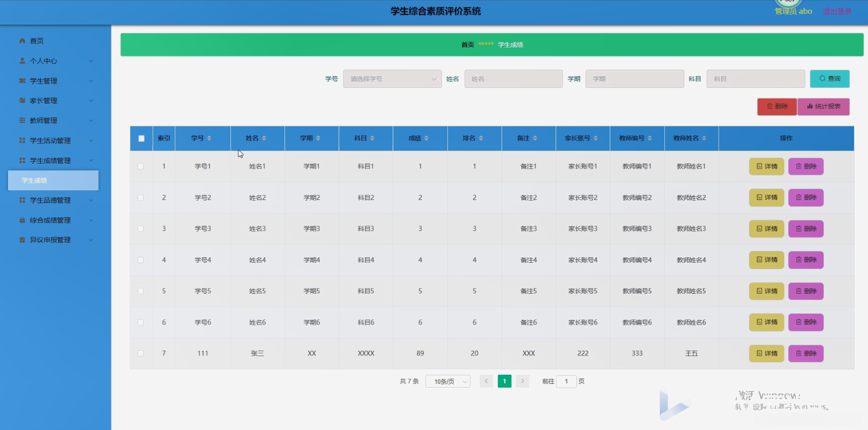
Task: Expand the 家长管理 menu chevron
Action: pos(91,100)
